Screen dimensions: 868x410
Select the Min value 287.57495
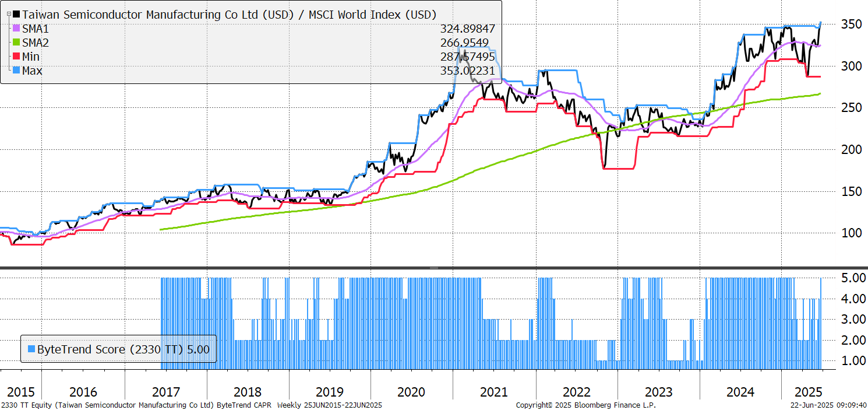click(467, 57)
